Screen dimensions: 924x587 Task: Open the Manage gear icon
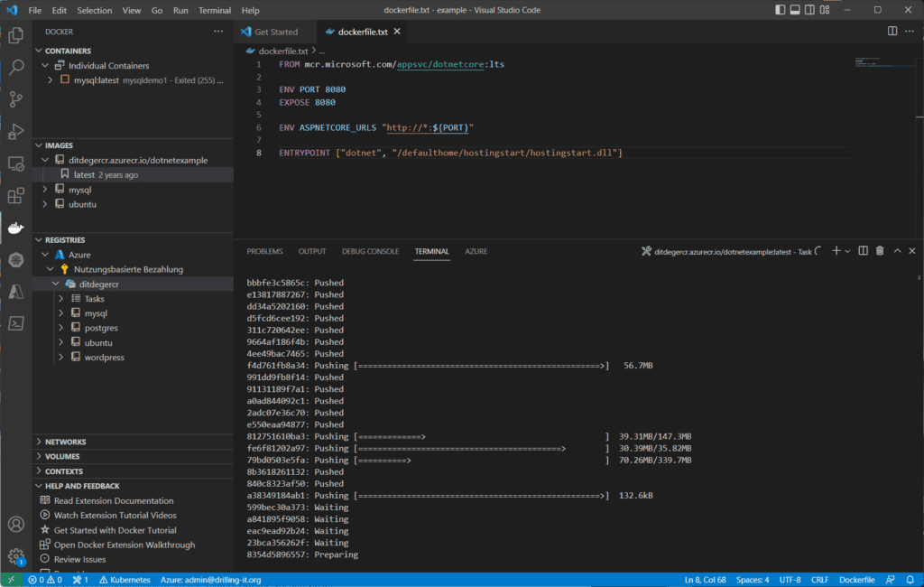tap(16, 555)
